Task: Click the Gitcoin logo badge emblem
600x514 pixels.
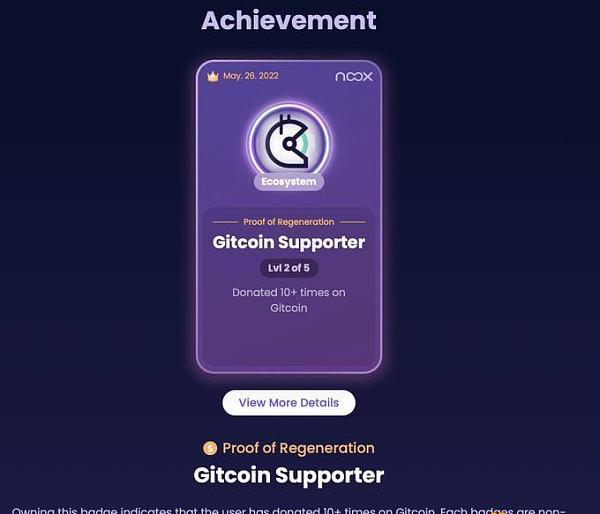Action: pos(289,142)
